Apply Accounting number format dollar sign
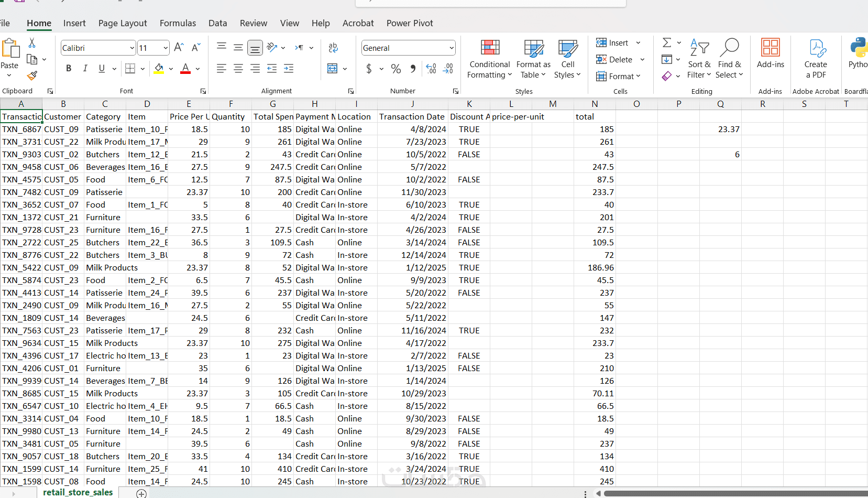Screen dimensions: 868x498 (x=369, y=69)
